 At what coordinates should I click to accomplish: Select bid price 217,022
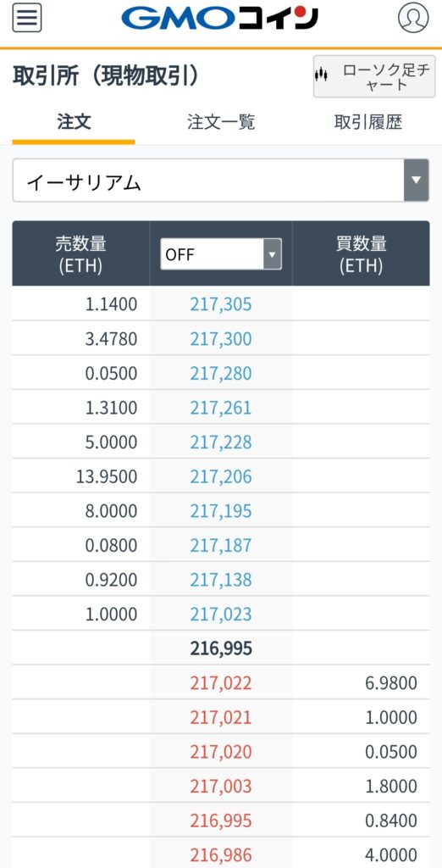click(x=221, y=683)
